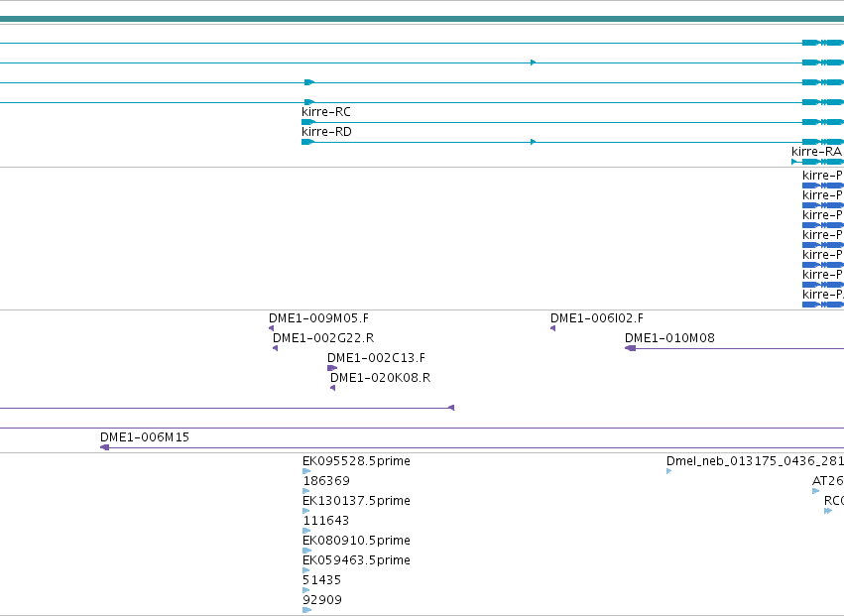Click the EK130137.5prime label
The width and height of the screenshot is (844, 616).
click(356, 501)
